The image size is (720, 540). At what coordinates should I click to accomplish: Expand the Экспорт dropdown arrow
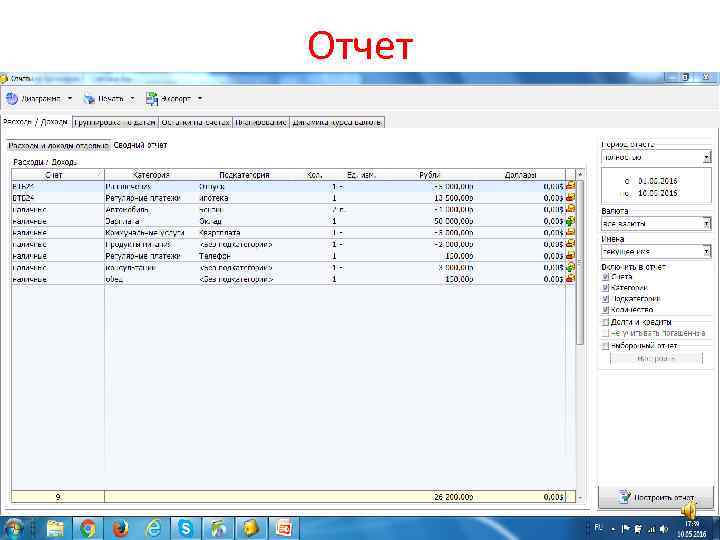coord(200,98)
